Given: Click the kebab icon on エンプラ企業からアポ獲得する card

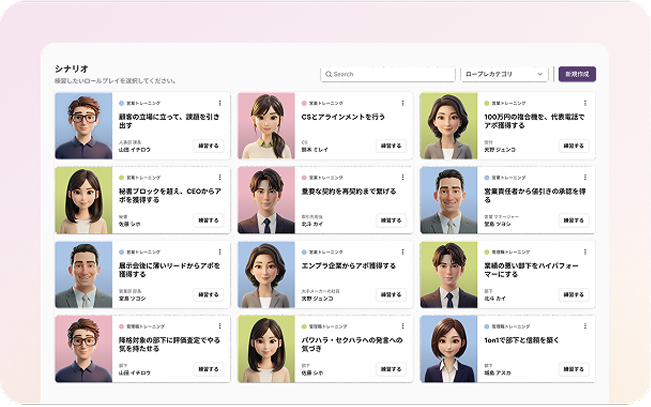Looking at the screenshot, I should tap(404, 252).
